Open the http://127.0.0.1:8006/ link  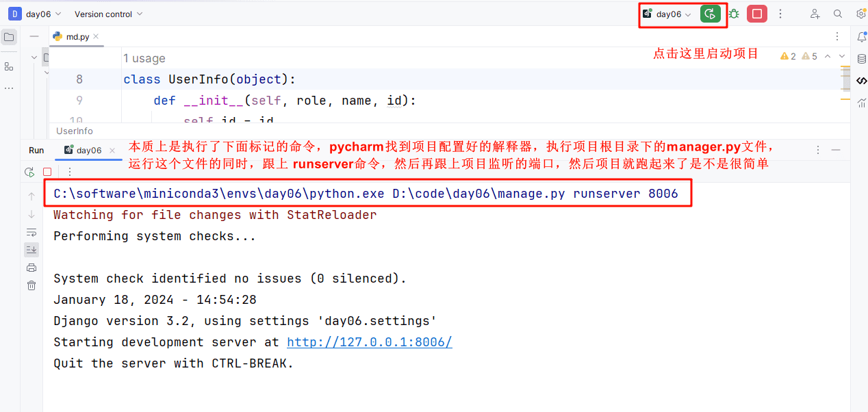[x=370, y=342]
